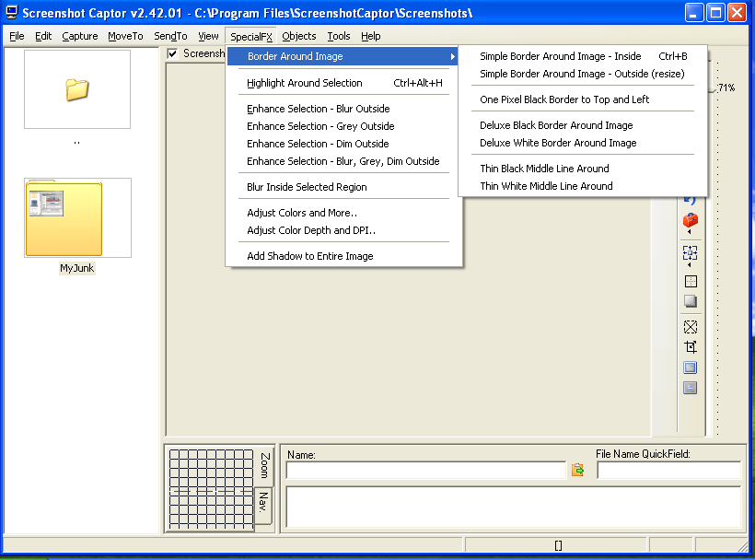Click the dotted grid square icon
This screenshot has height=560, width=755.
click(x=691, y=282)
